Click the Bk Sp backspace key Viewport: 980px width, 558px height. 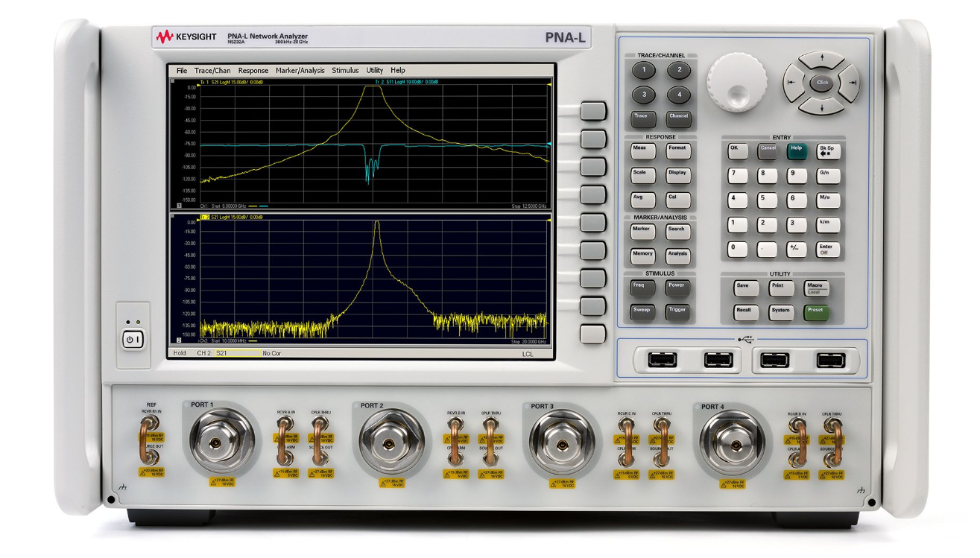click(828, 150)
